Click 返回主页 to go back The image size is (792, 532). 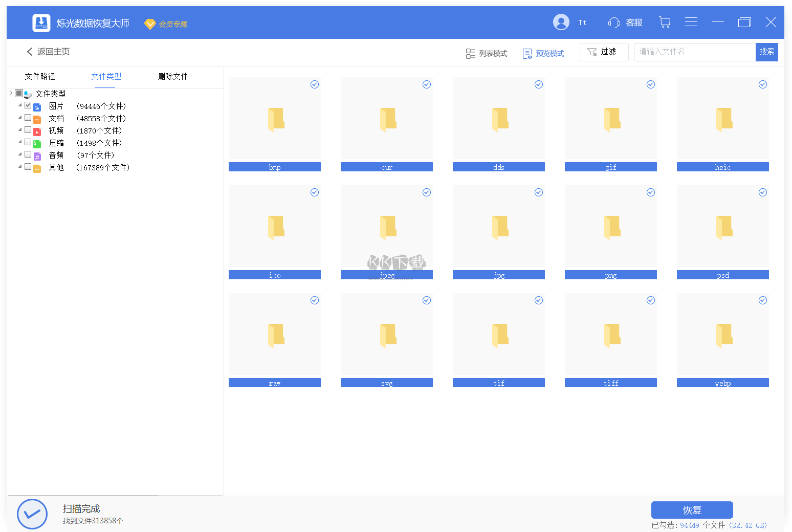(x=49, y=52)
